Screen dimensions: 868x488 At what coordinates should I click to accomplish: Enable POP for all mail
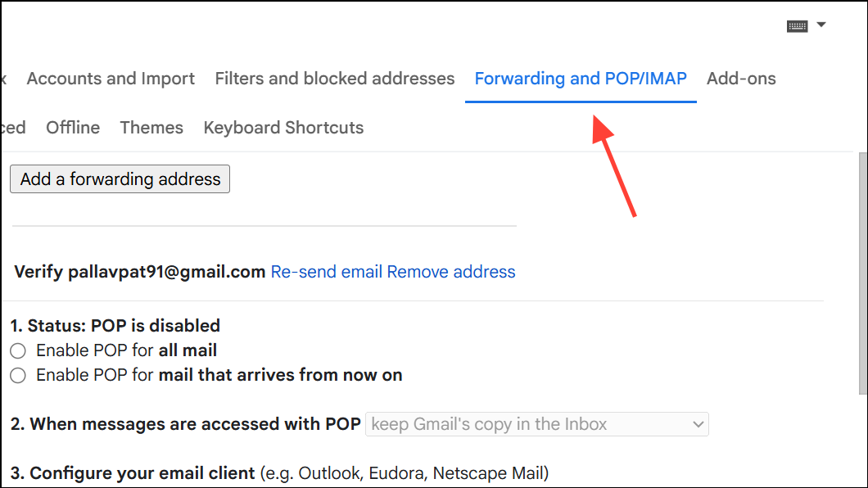(18, 351)
